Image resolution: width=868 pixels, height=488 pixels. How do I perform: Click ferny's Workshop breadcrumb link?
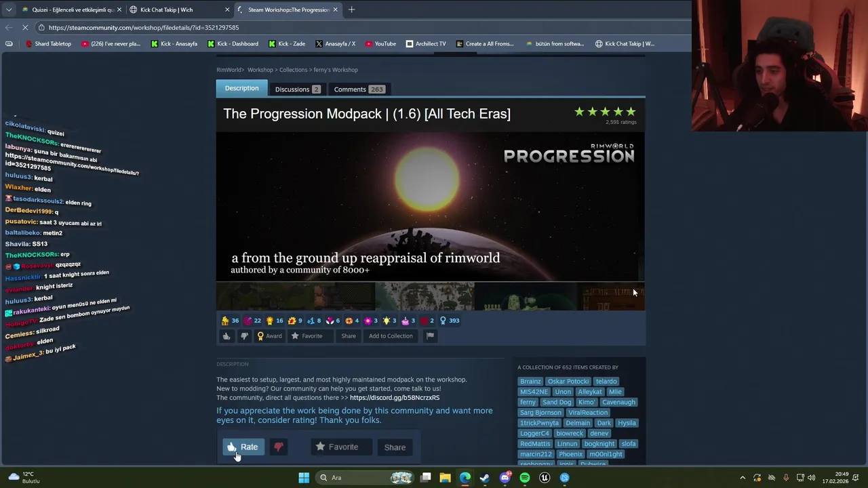click(x=336, y=70)
